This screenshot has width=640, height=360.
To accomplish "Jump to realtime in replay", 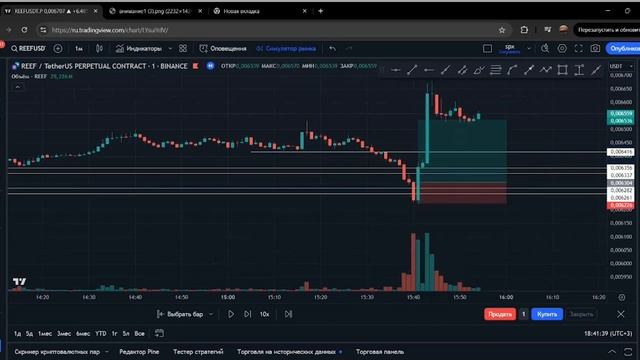I will pyautogui.click(x=288, y=314).
